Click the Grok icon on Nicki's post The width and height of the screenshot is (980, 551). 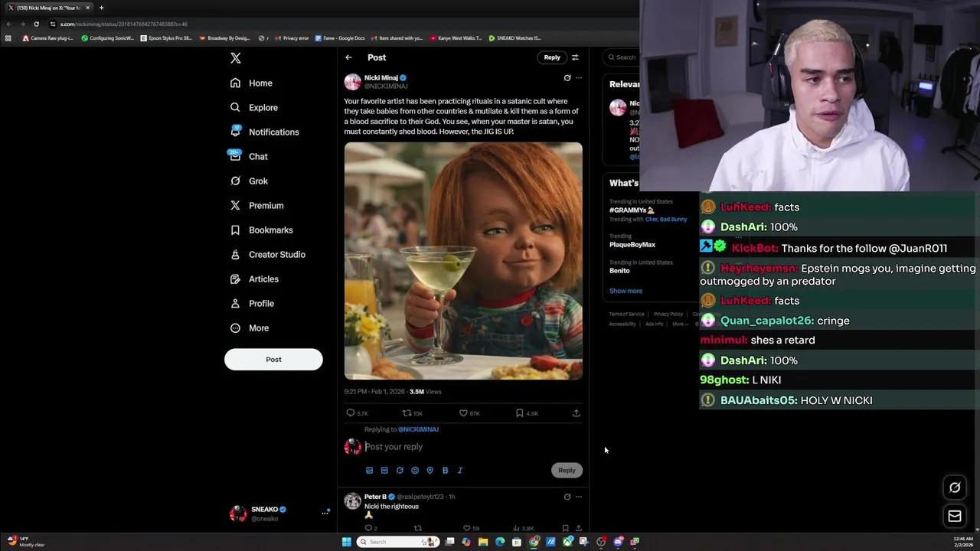[567, 78]
